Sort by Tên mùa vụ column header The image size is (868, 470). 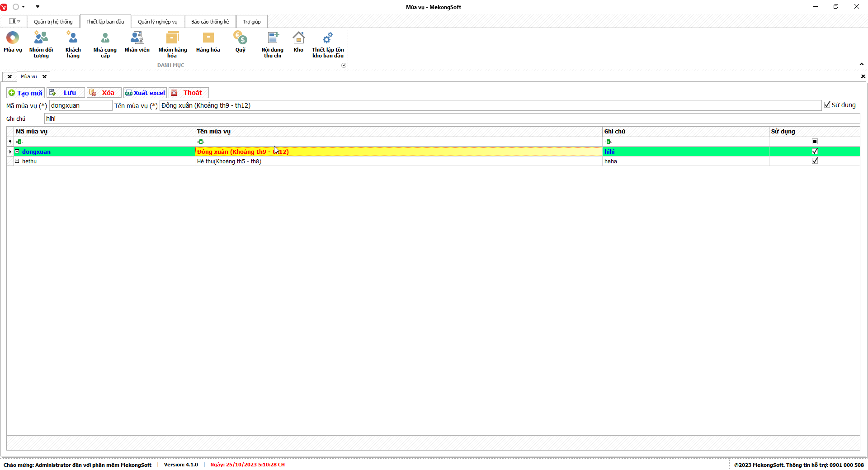[x=398, y=132]
